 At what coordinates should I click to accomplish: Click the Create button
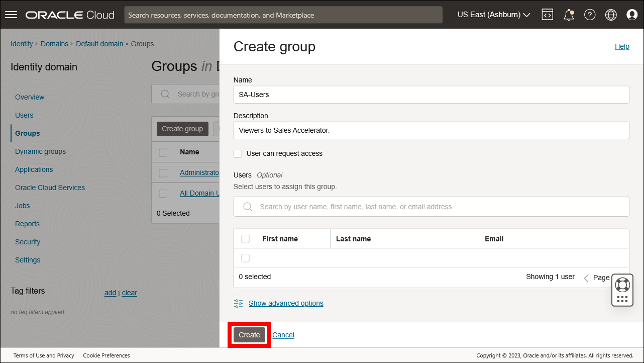tap(249, 334)
